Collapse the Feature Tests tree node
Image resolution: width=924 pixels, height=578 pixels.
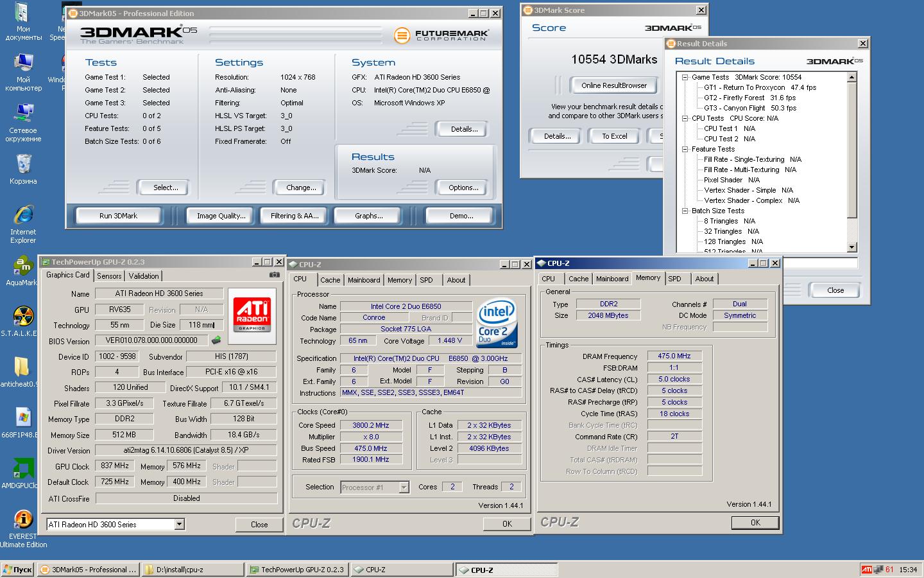[x=685, y=149]
